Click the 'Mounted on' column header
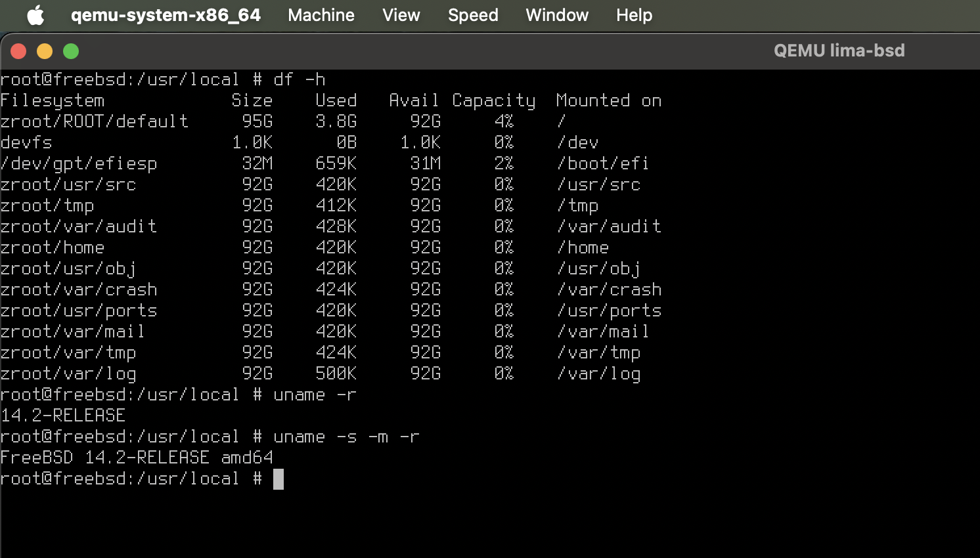Image resolution: width=980 pixels, height=558 pixels. click(609, 100)
